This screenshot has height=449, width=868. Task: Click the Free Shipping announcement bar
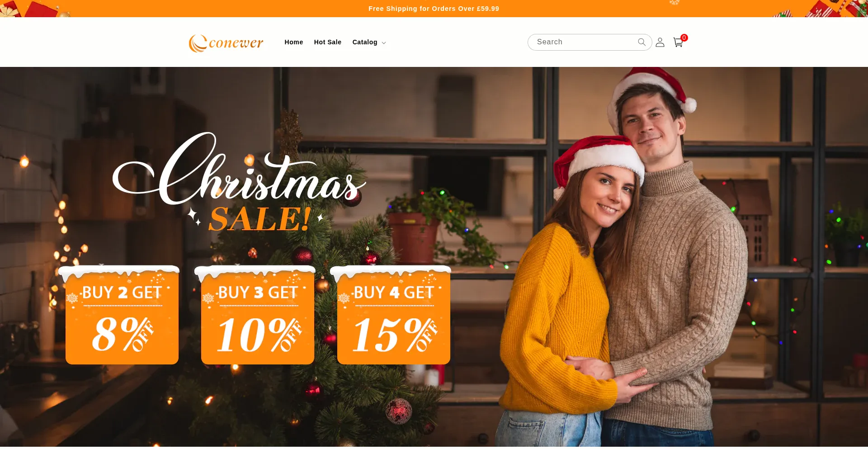click(434, 9)
